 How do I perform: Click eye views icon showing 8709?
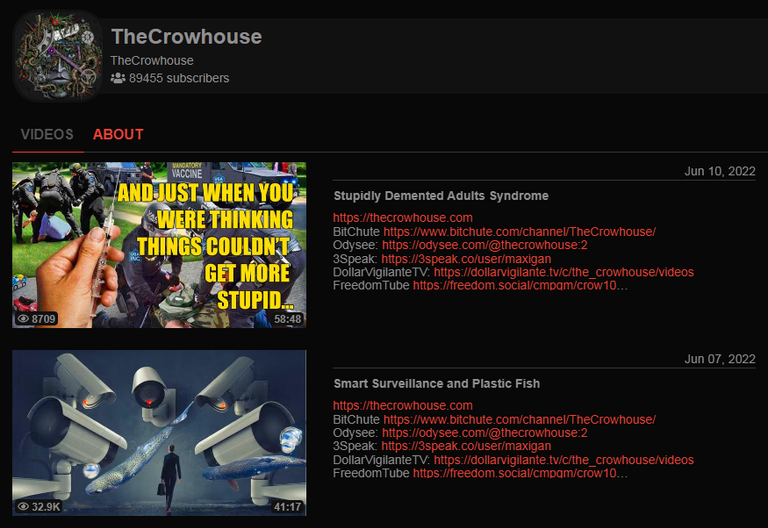point(23,319)
